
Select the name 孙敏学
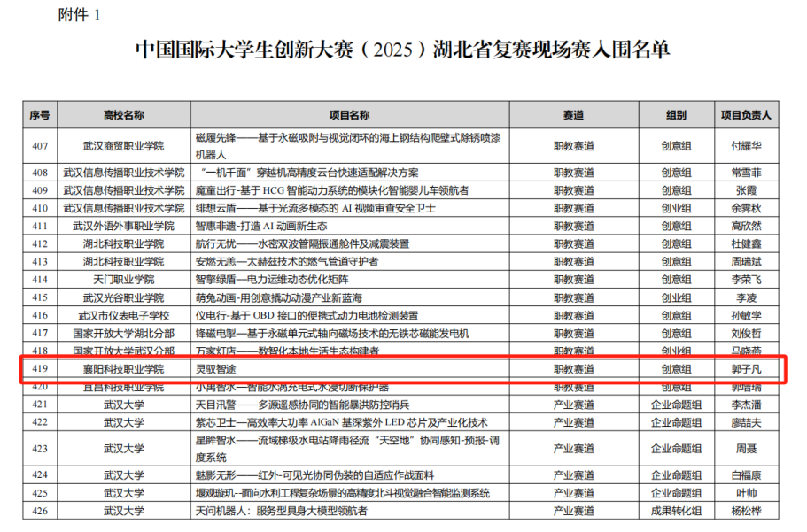click(746, 315)
